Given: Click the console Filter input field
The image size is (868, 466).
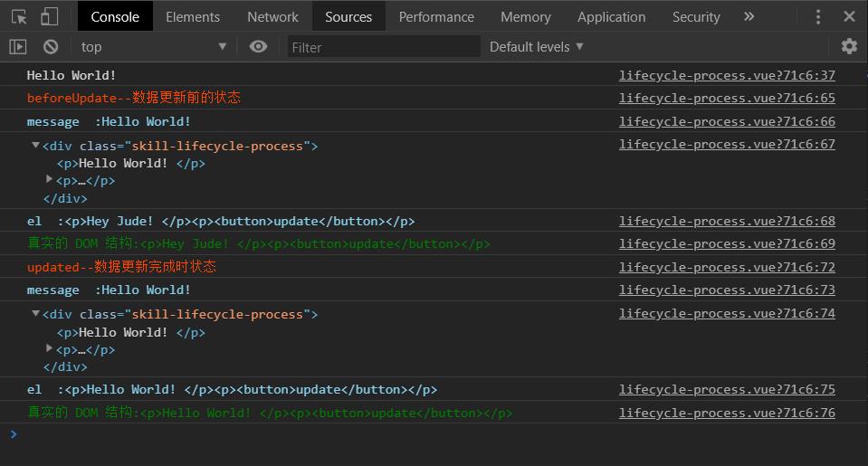Looking at the screenshot, I should 384,47.
